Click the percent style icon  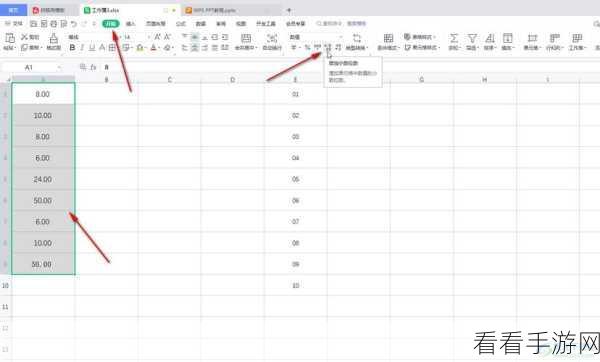(x=307, y=47)
